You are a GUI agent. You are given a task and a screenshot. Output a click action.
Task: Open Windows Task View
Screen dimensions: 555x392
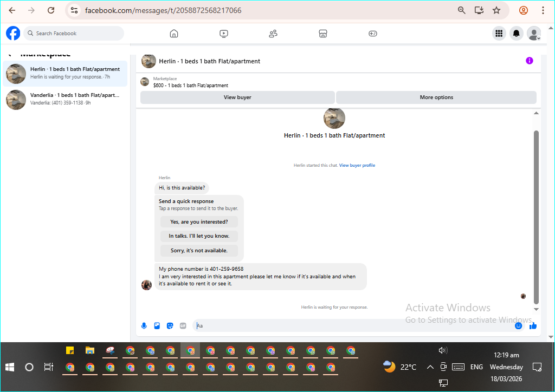48,367
